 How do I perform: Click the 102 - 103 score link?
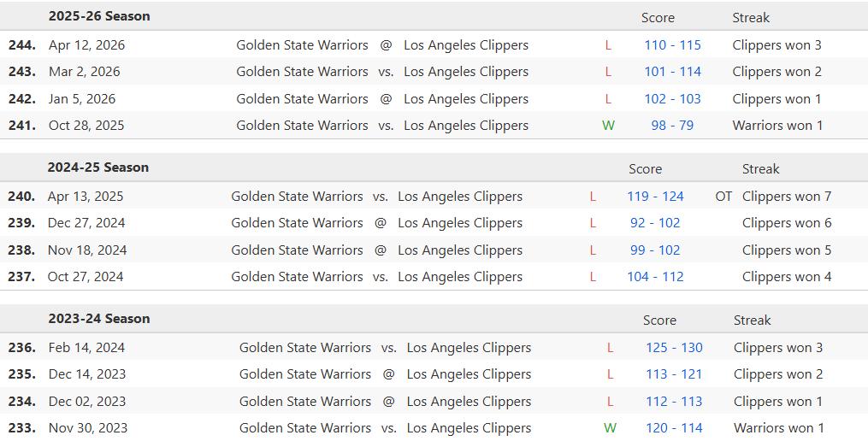[672, 99]
